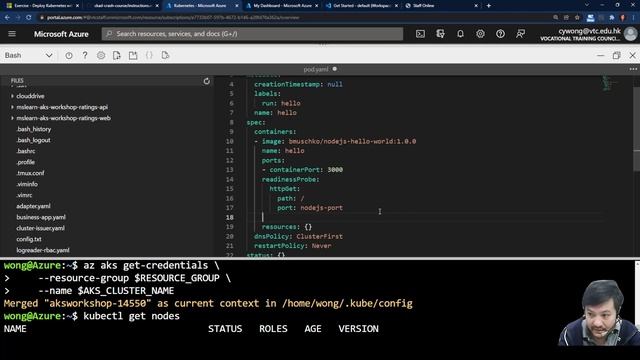
Task: Open the Azure help question mark
Action: point(500,34)
